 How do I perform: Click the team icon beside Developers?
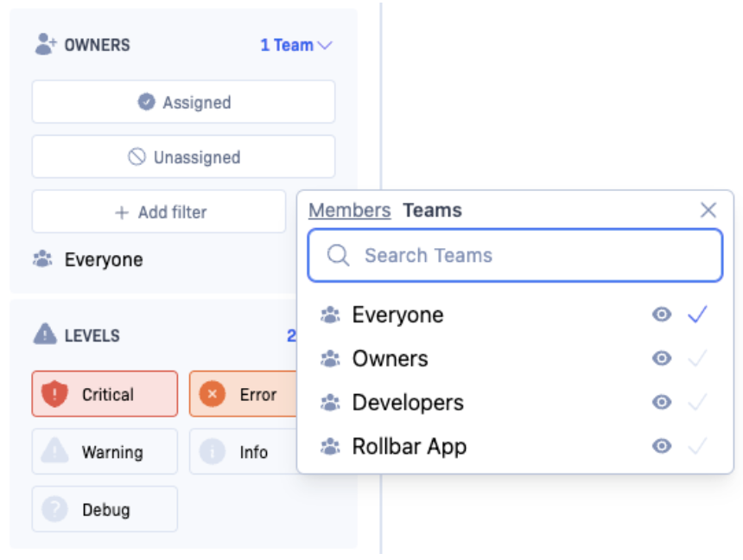pyautogui.click(x=330, y=403)
